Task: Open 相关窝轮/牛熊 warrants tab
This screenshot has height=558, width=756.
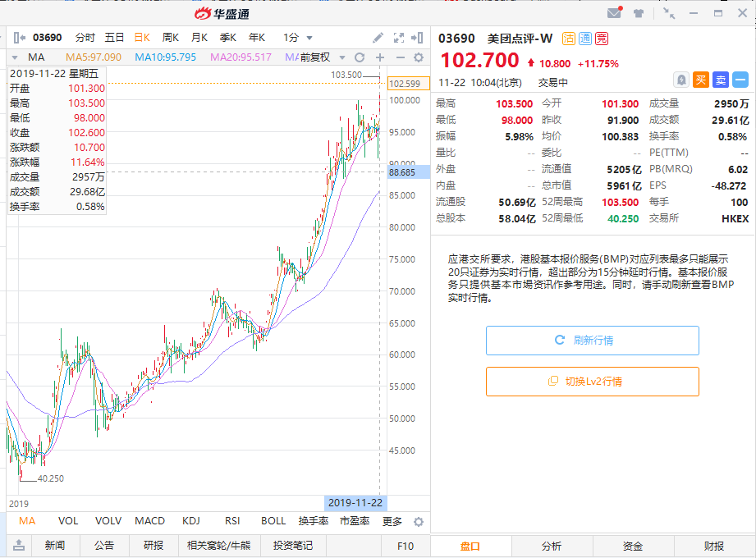Action: tap(219, 546)
